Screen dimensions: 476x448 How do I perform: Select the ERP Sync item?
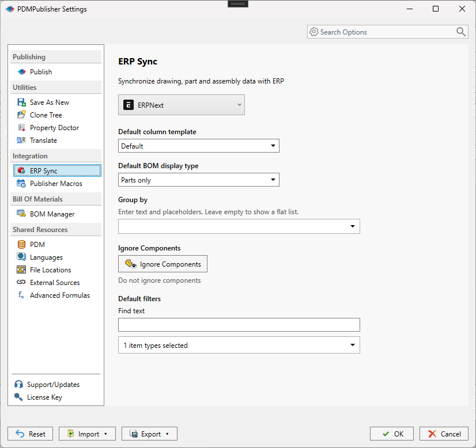point(57,170)
